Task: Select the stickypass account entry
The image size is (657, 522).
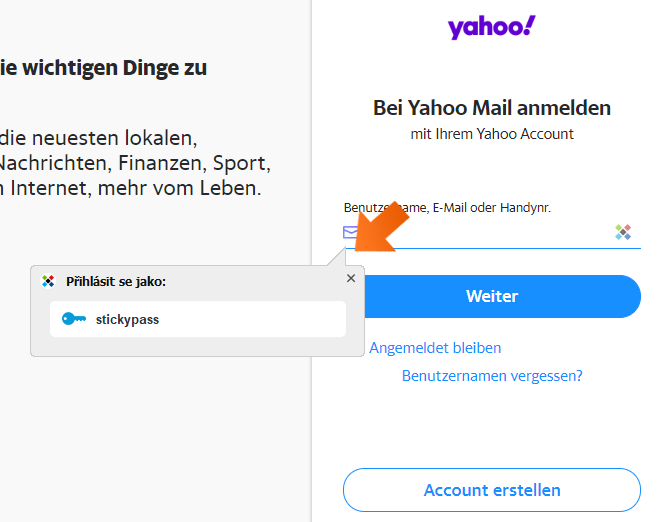Action: (198, 319)
